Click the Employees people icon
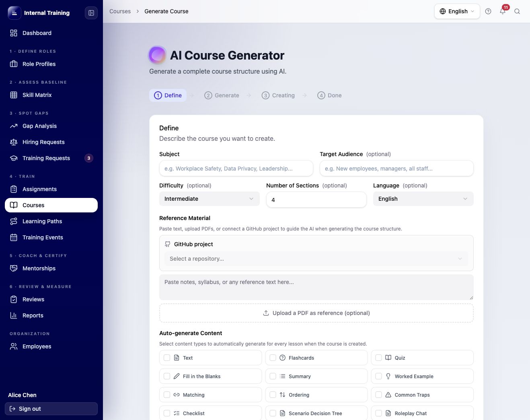 coord(14,346)
